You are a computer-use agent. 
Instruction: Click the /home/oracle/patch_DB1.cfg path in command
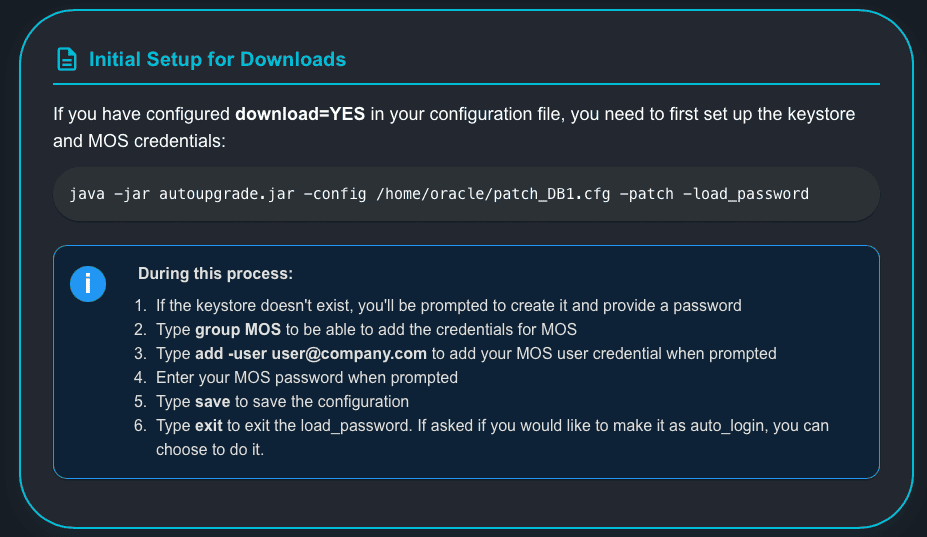(478, 194)
